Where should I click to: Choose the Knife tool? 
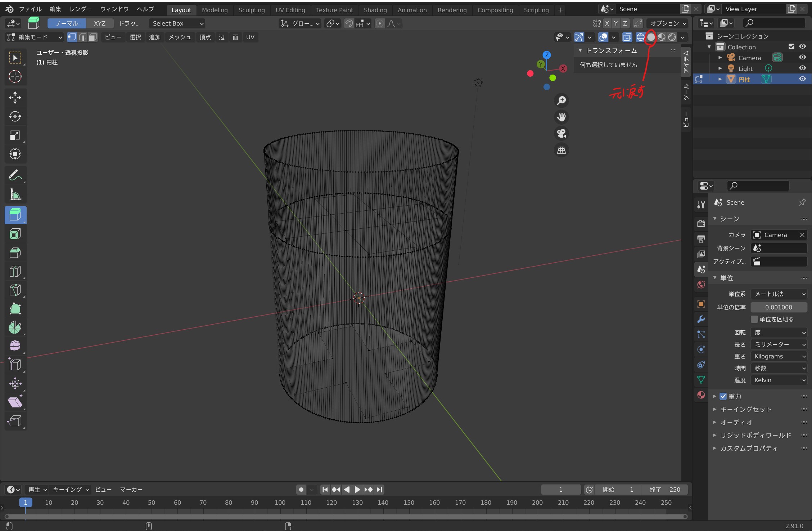click(15, 290)
